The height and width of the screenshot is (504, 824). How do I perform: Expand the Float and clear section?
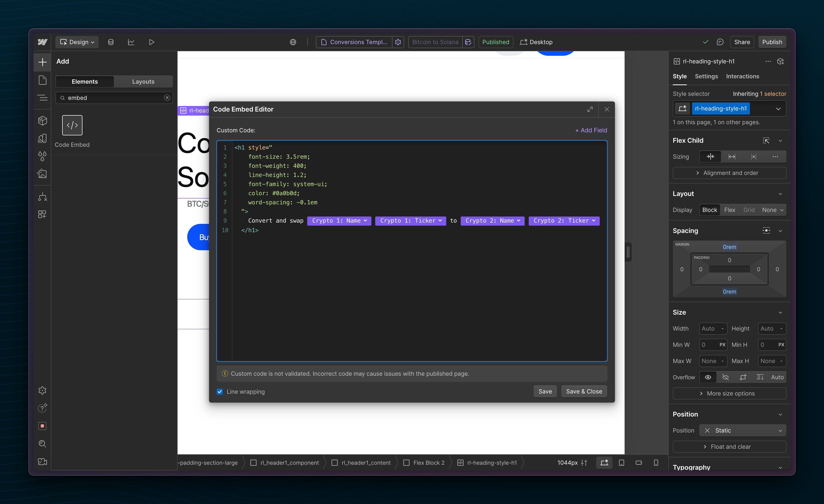(729, 446)
